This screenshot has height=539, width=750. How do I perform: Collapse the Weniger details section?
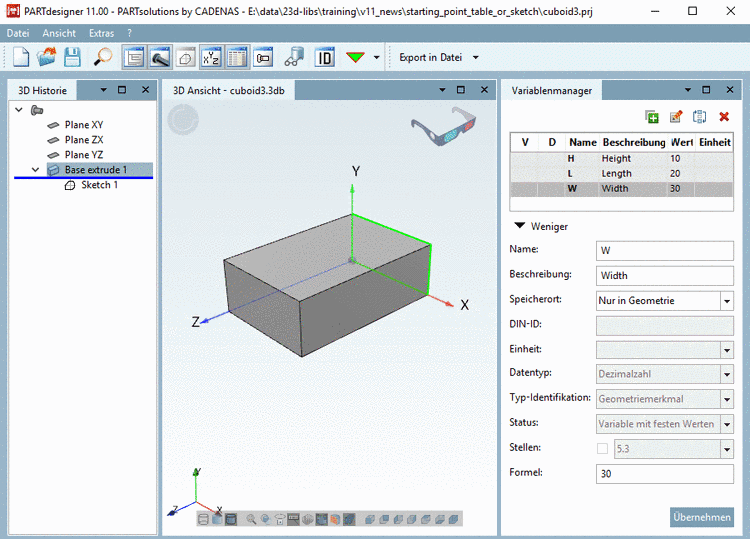[519, 226]
